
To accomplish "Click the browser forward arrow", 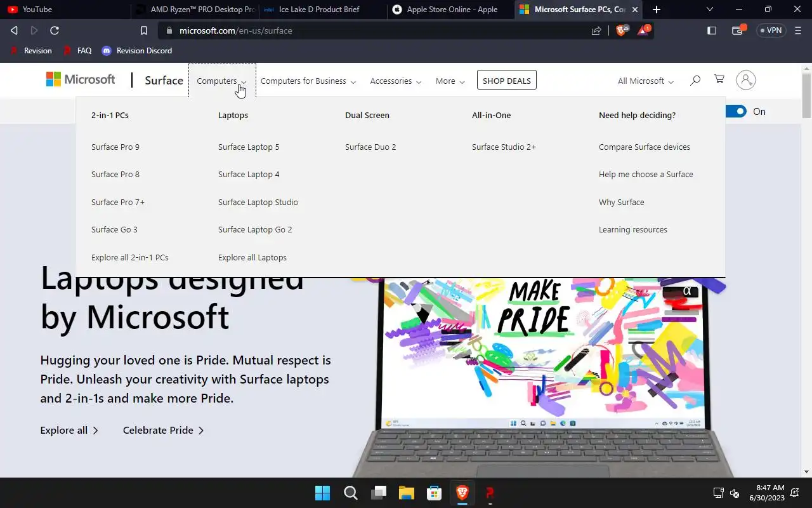I will (34, 30).
